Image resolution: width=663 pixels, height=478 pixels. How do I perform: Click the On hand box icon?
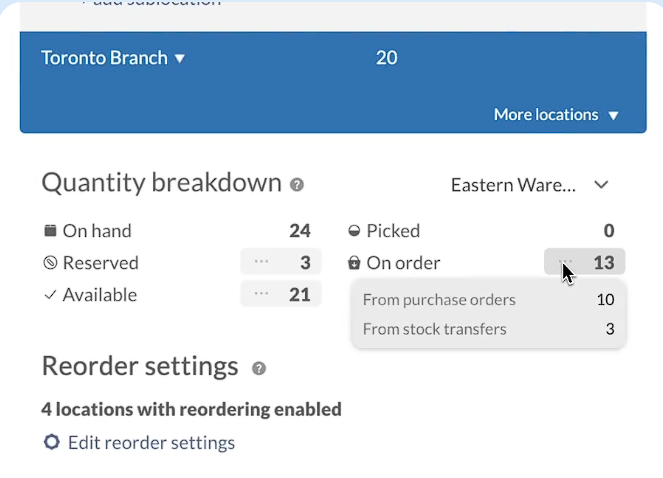coord(50,231)
